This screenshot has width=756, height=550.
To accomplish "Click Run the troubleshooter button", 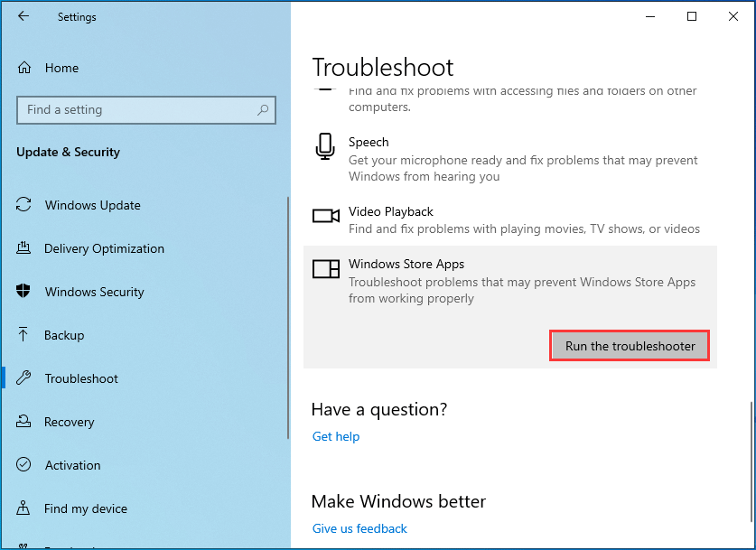I will pyautogui.click(x=630, y=346).
